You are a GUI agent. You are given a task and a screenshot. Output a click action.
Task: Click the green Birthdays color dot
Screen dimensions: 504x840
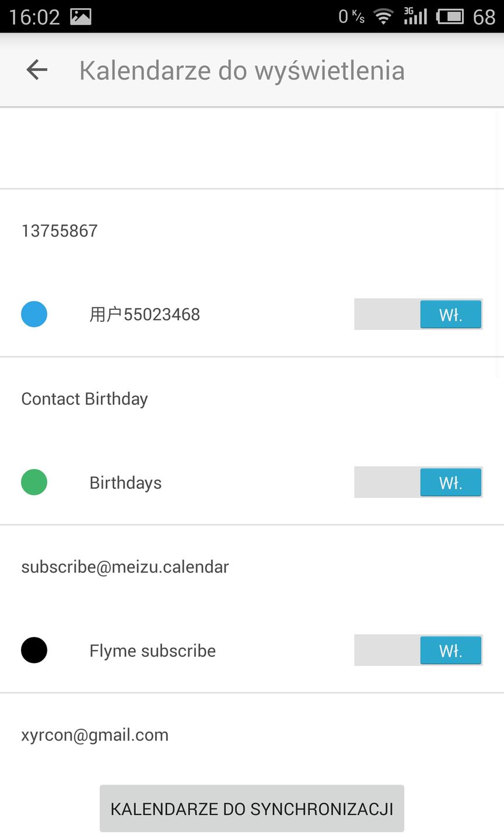pyautogui.click(x=34, y=482)
